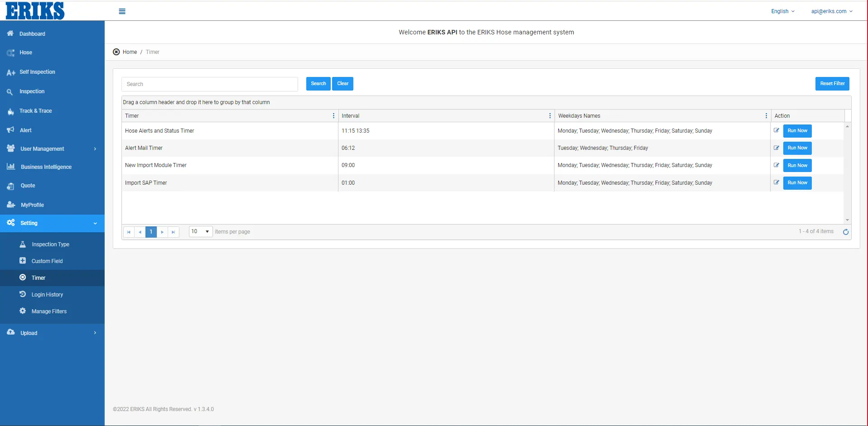Refresh the timer grid
Screen dimensions: 868x426
point(846,232)
